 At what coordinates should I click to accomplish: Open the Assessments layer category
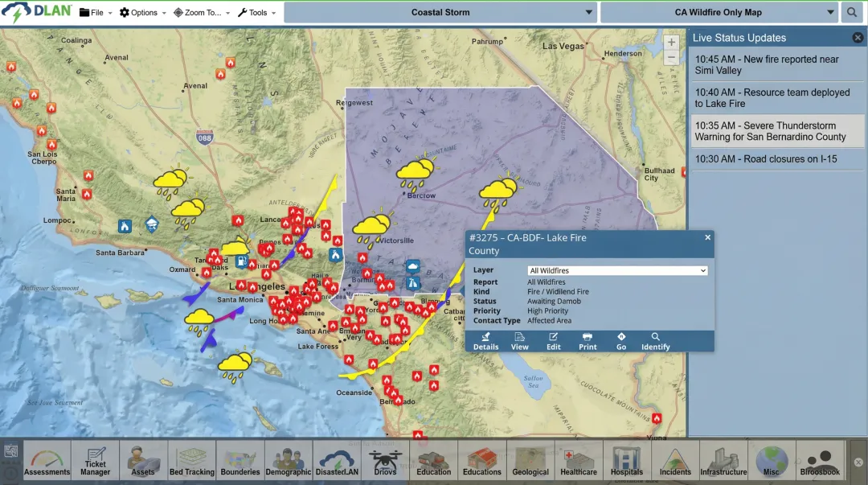coord(47,461)
